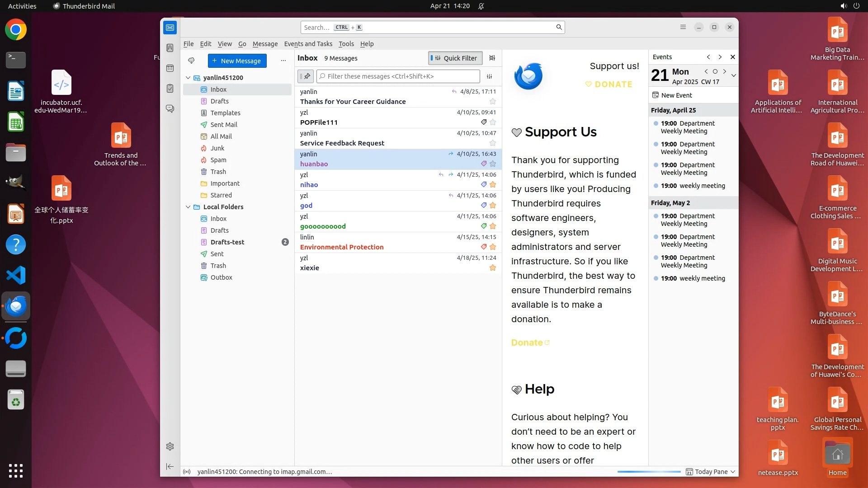This screenshot has width=868, height=488.
Task: Click the Get Messages cloud icon
Action: coord(191,61)
